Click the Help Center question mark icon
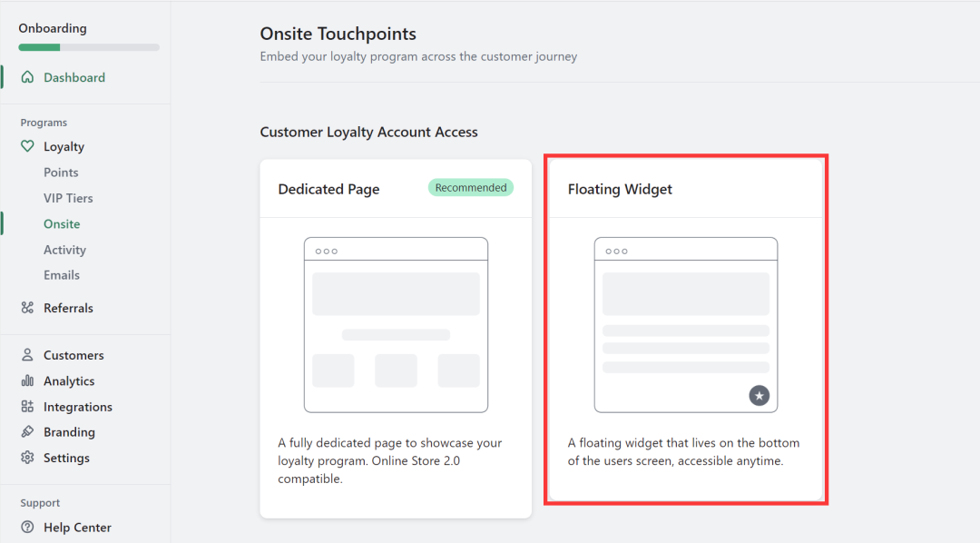Image resolution: width=980 pixels, height=543 pixels. (27, 528)
